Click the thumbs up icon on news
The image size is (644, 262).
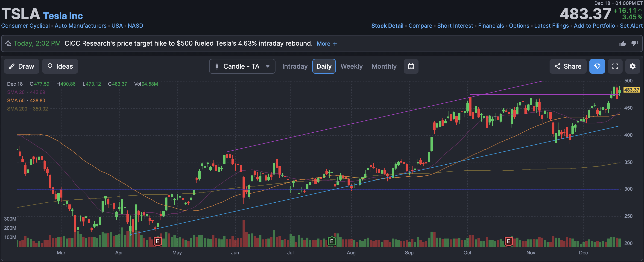point(622,44)
